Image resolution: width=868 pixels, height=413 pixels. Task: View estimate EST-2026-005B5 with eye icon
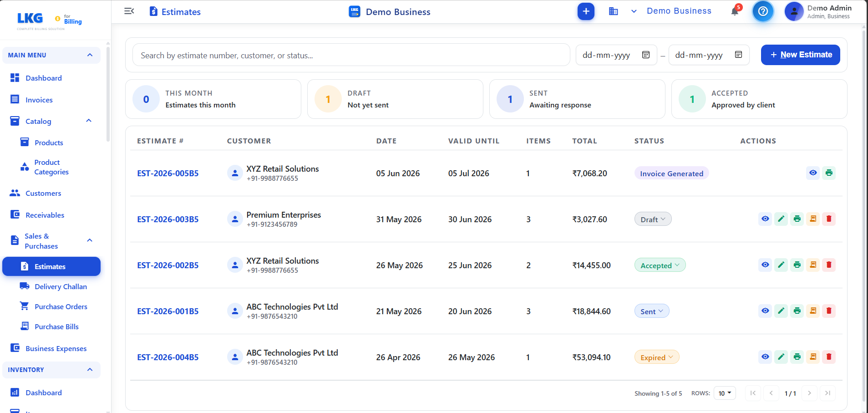[813, 173]
